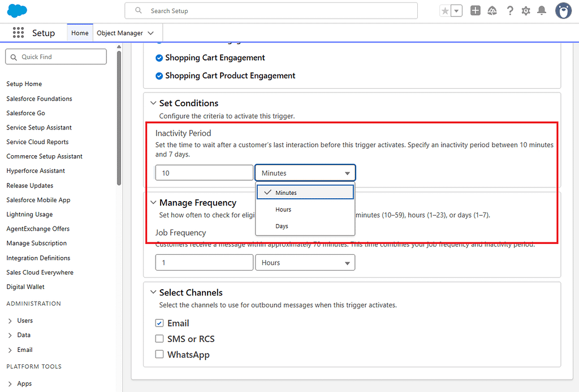579x392 pixels.
Task: Click the job frequency value field
Action: coord(204,262)
